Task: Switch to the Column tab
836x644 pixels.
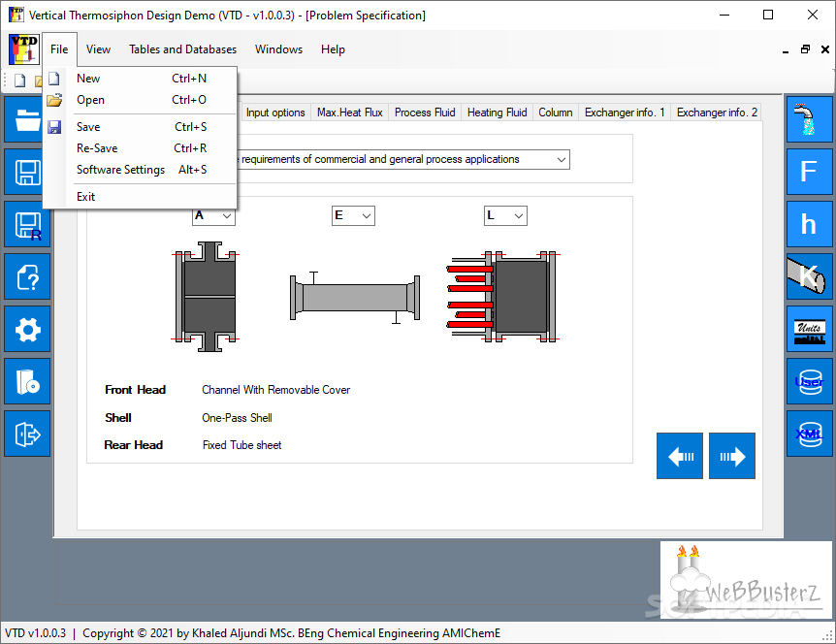Action: pyautogui.click(x=555, y=113)
